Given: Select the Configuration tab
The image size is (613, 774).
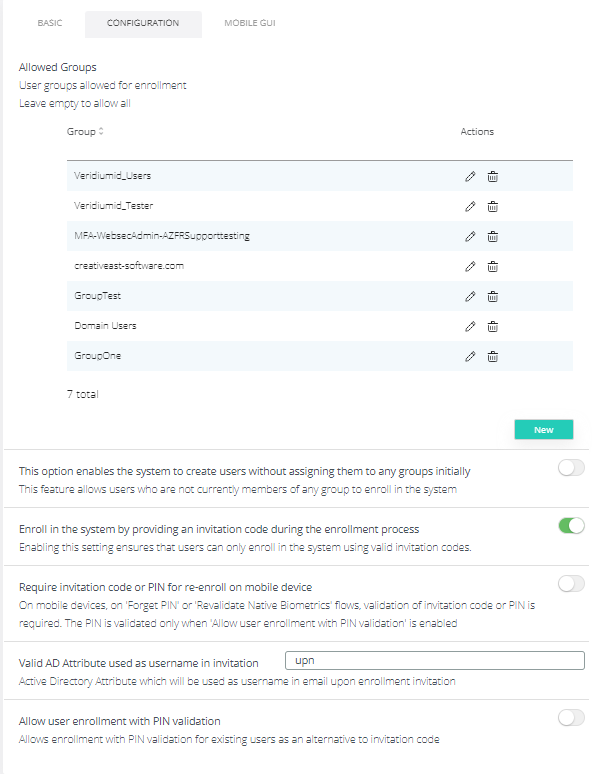Looking at the screenshot, I should point(143,23).
